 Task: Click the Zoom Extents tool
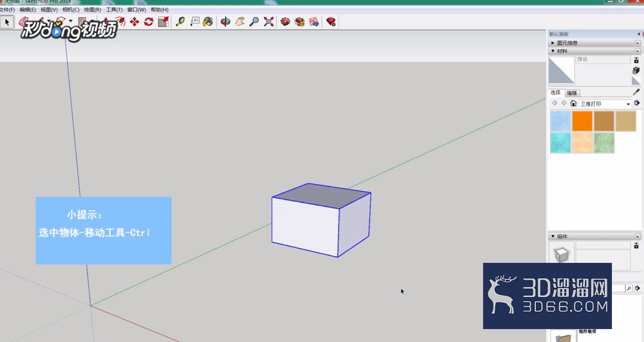pyautogui.click(x=268, y=22)
